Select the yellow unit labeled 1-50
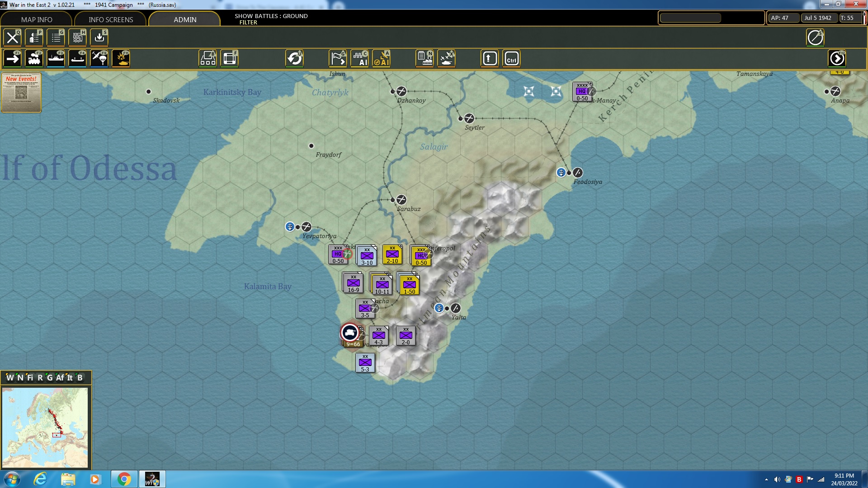The width and height of the screenshot is (868, 488). tap(409, 285)
